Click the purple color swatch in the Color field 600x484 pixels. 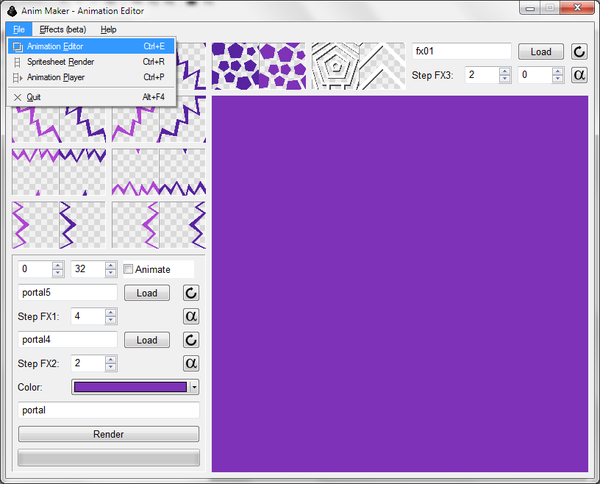click(130, 387)
